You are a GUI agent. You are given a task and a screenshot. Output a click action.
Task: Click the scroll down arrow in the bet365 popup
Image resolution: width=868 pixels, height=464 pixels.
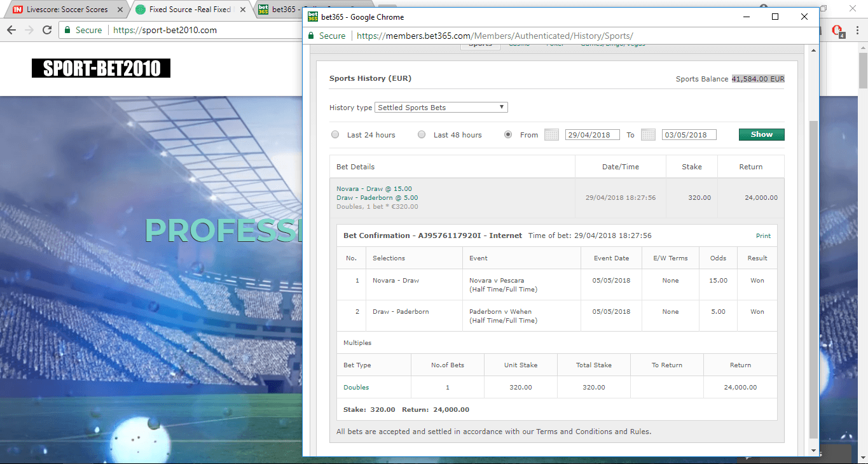pyautogui.click(x=813, y=451)
